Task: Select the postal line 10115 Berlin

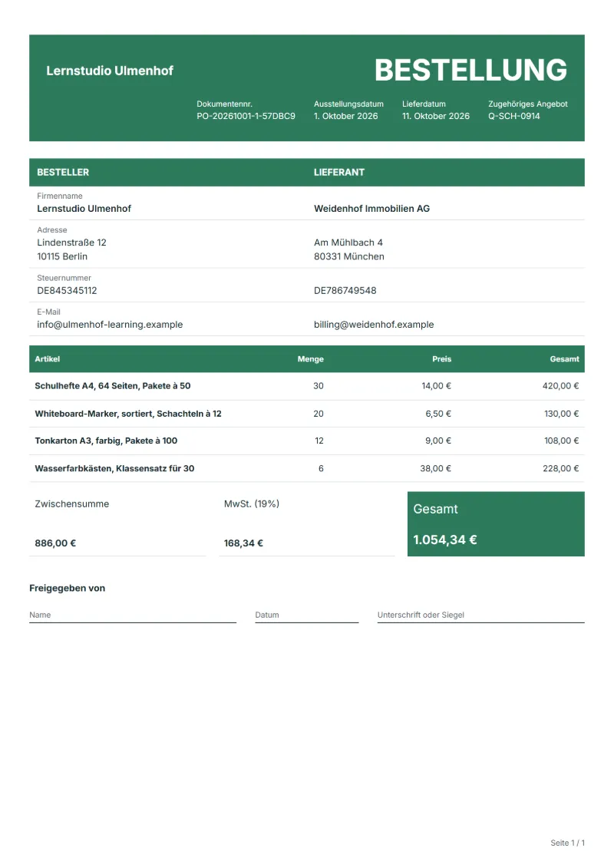Action: pos(62,256)
